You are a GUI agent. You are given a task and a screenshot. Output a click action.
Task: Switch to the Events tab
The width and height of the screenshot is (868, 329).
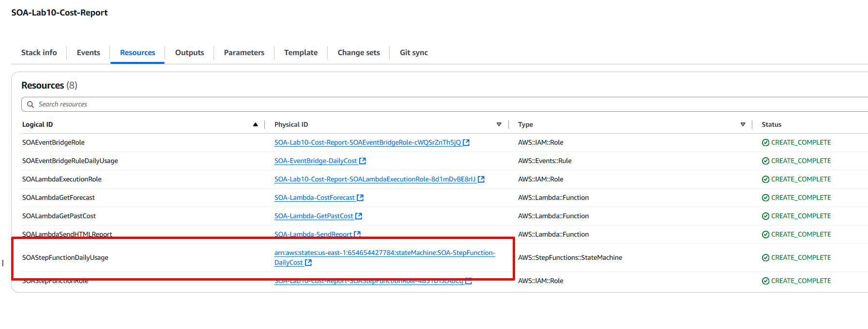(x=88, y=53)
